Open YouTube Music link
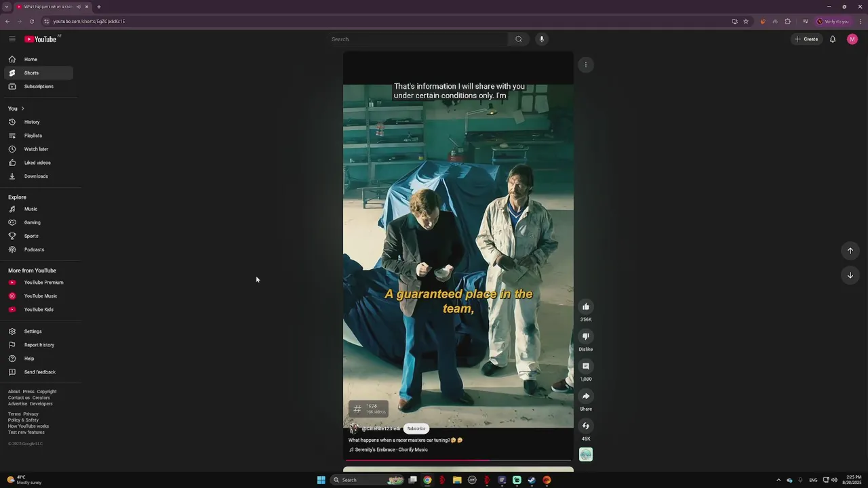The height and width of the screenshot is (488, 868). click(39, 296)
